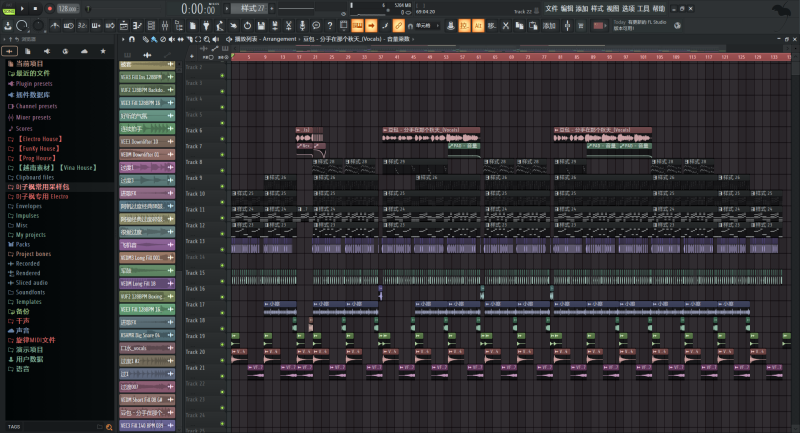Select browser All tab icon
The height and width of the screenshot is (433, 800).
(9, 51)
